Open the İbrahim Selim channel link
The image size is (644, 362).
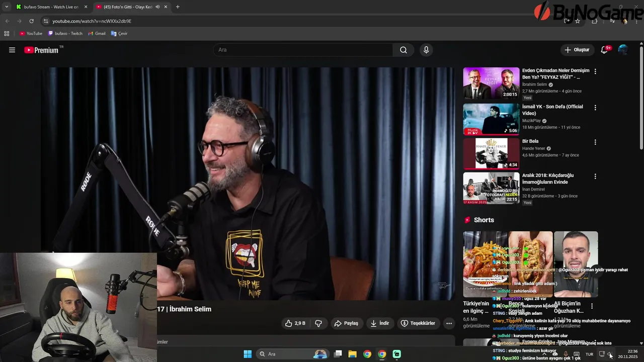coord(534,84)
